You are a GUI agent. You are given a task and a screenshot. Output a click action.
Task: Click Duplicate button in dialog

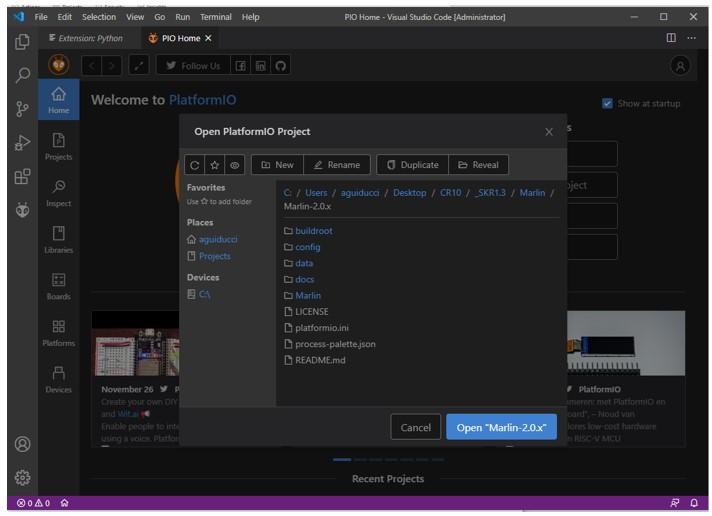[413, 165]
